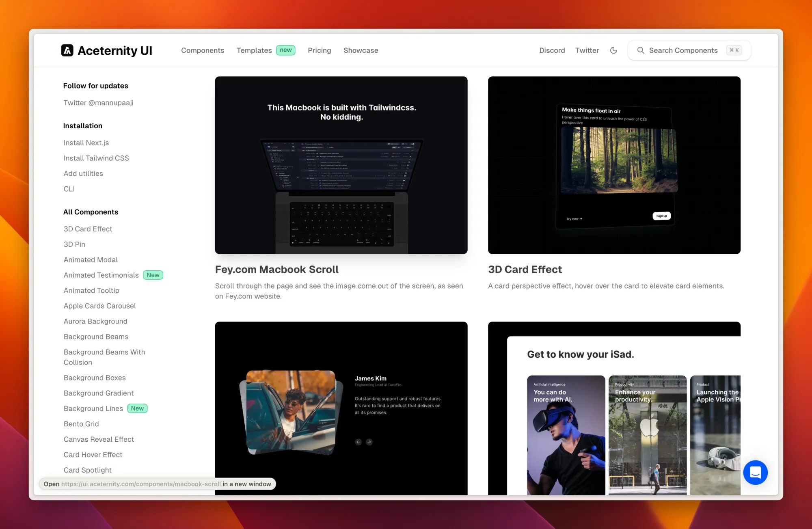Select Aurora Background in sidebar
Image resolution: width=812 pixels, height=529 pixels.
coord(95,321)
